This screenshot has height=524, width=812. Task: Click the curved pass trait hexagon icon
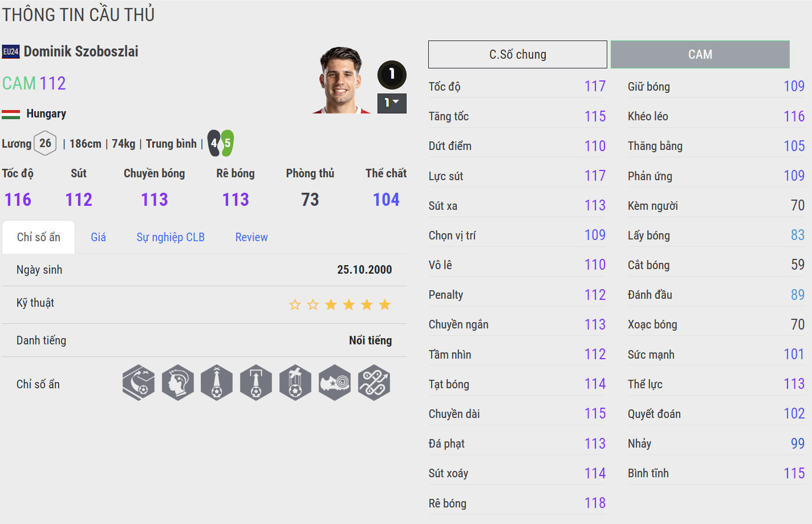139,383
